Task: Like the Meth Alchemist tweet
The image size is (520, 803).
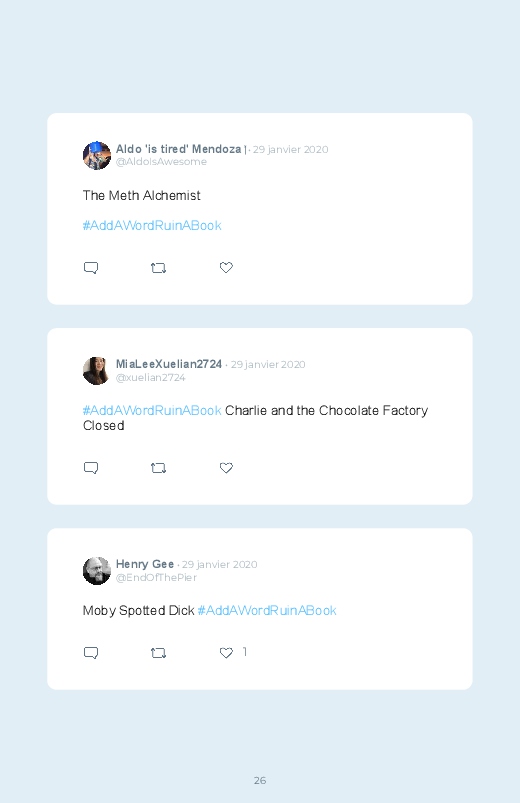Action: tap(226, 267)
